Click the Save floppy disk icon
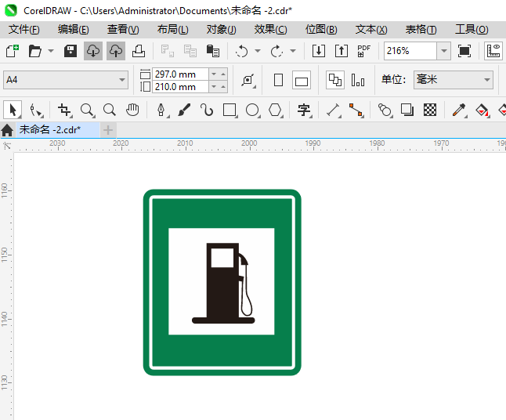This screenshot has width=506, height=420. [x=70, y=51]
